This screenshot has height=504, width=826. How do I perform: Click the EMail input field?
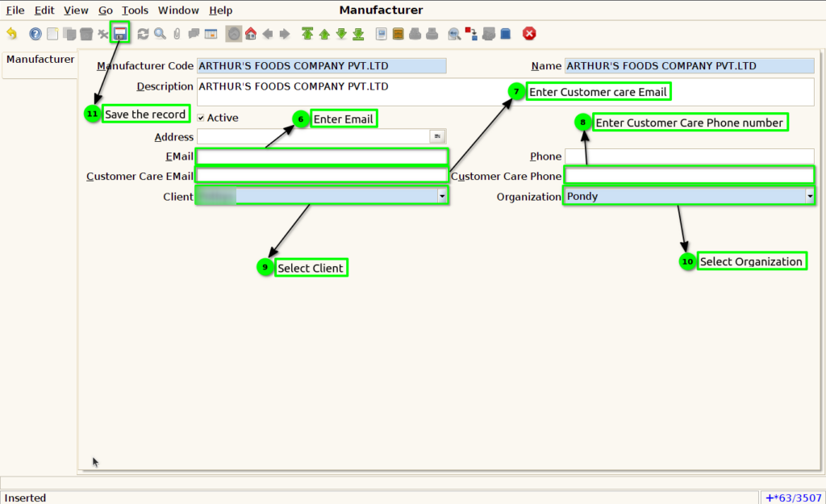tap(321, 156)
